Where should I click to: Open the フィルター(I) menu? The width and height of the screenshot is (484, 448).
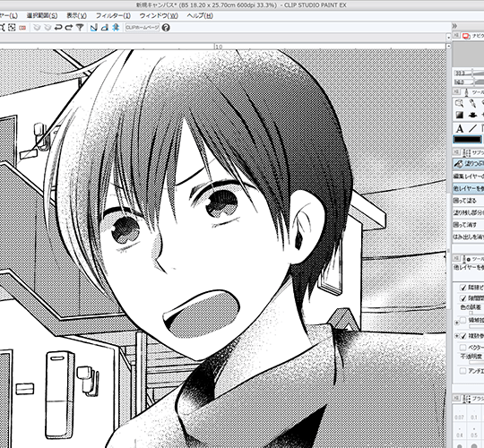[x=113, y=16]
